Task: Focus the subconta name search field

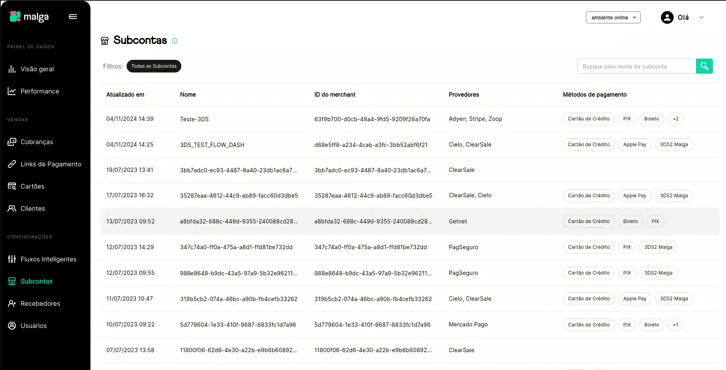Action: [x=637, y=66]
